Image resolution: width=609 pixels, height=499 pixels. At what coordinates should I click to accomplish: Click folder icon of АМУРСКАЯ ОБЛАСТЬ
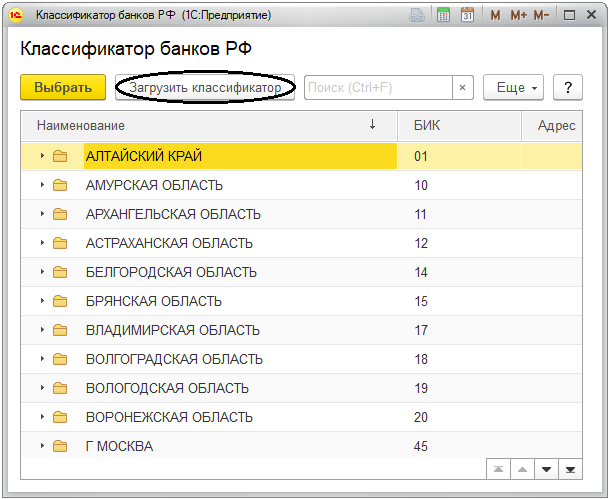click(x=60, y=185)
